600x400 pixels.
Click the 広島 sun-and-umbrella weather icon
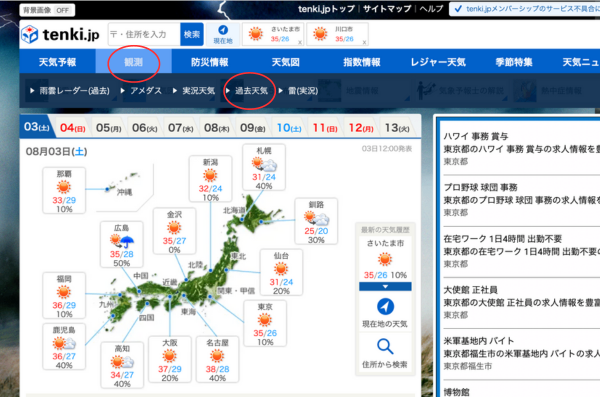click(122, 241)
